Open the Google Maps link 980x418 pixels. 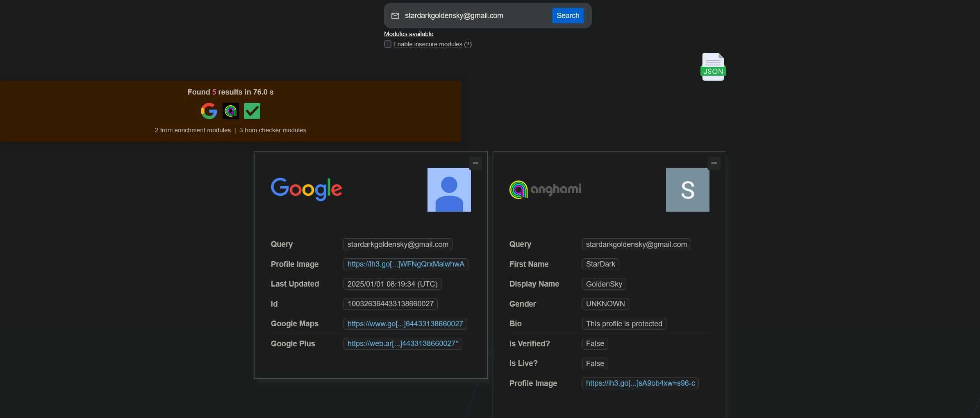pyautogui.click(x=405, y=324)
